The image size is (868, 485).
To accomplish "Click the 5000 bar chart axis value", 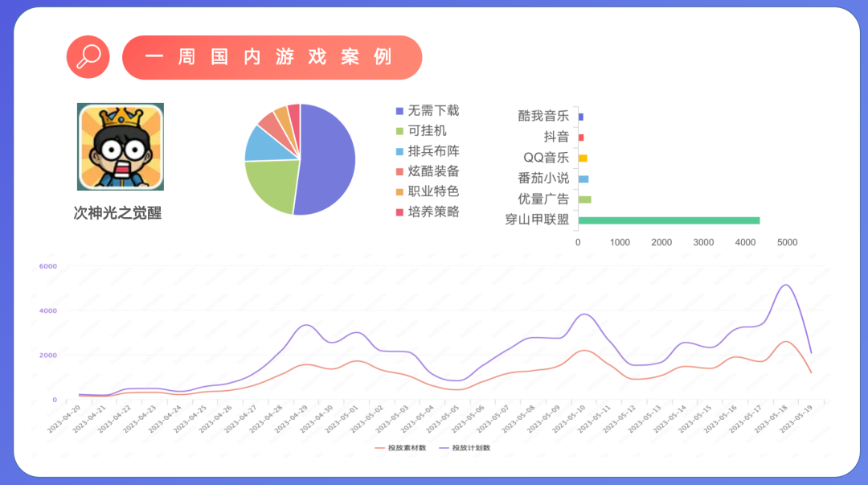I will point(787,242).
